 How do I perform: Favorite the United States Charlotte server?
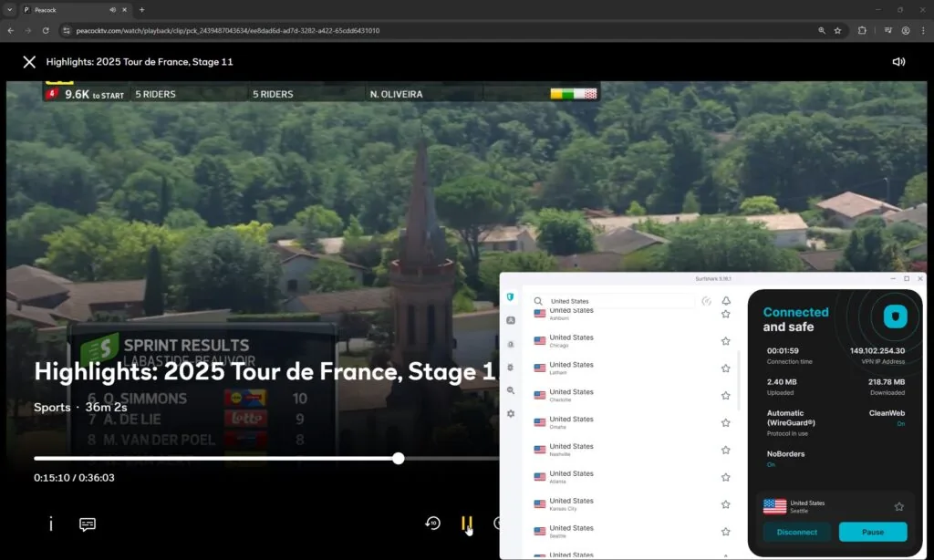[725, 396]
